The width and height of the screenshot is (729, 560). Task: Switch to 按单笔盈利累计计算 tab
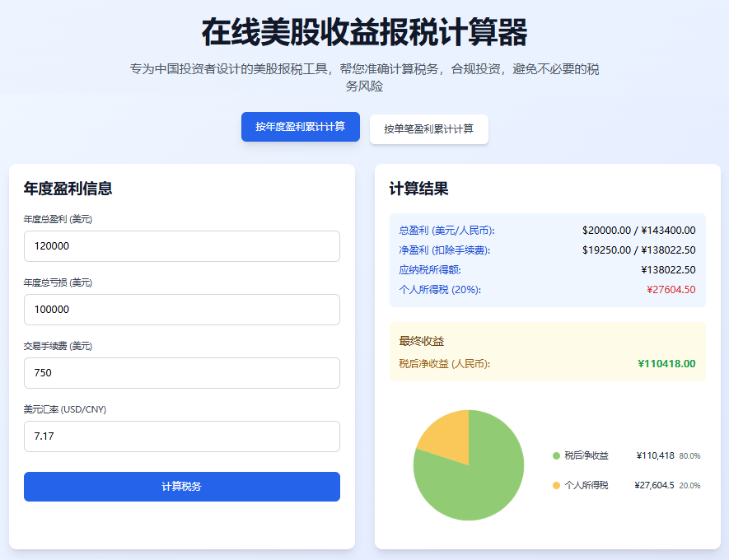click(428, 129)
